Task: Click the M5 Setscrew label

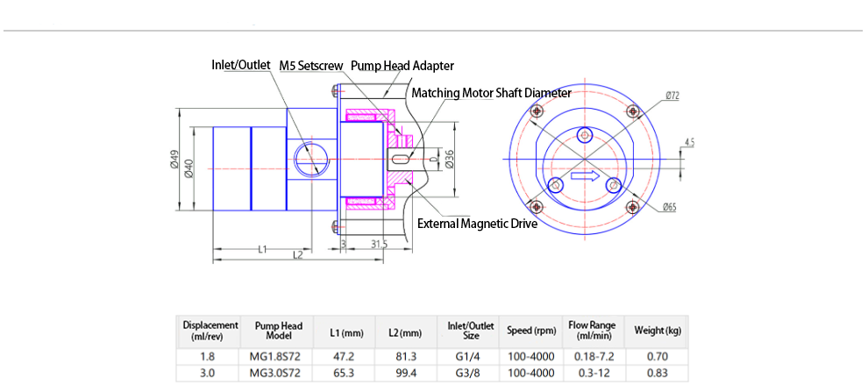Action: 310,66
